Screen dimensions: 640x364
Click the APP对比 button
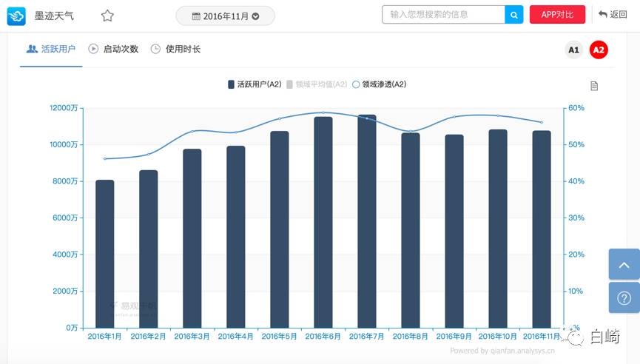pos(557,15)
